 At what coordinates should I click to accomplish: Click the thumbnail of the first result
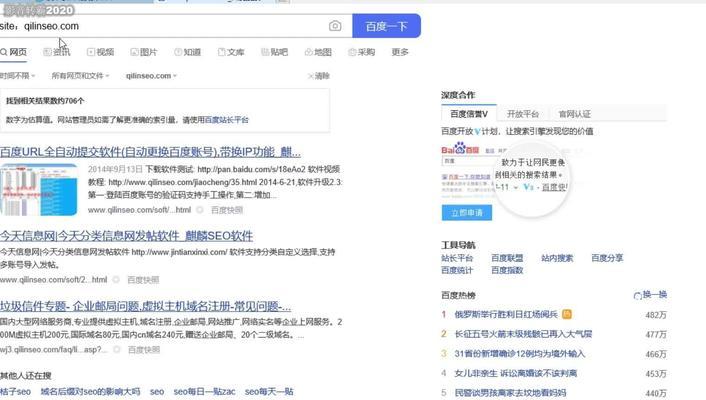coord(39,190)
